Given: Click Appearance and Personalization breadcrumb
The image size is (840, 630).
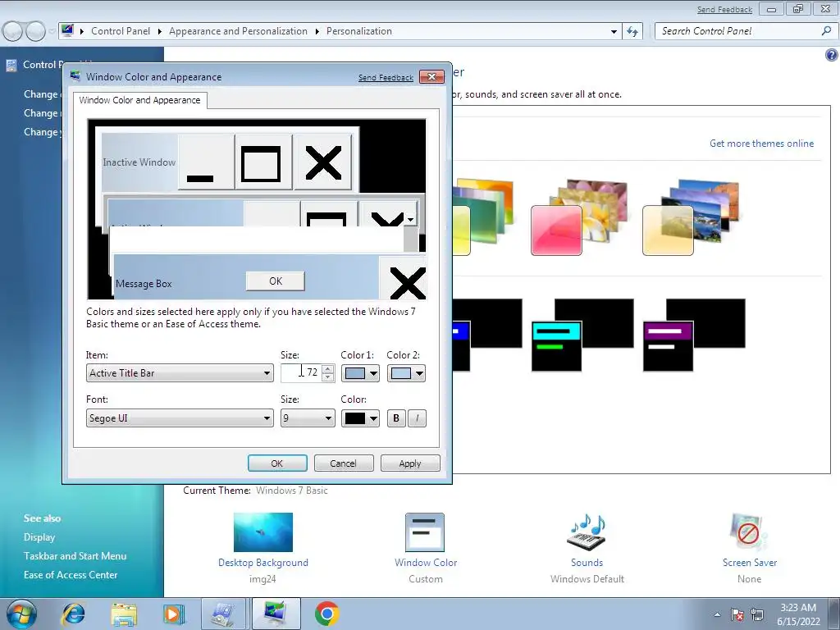Looking at the screenshot, I should [239, 31].
